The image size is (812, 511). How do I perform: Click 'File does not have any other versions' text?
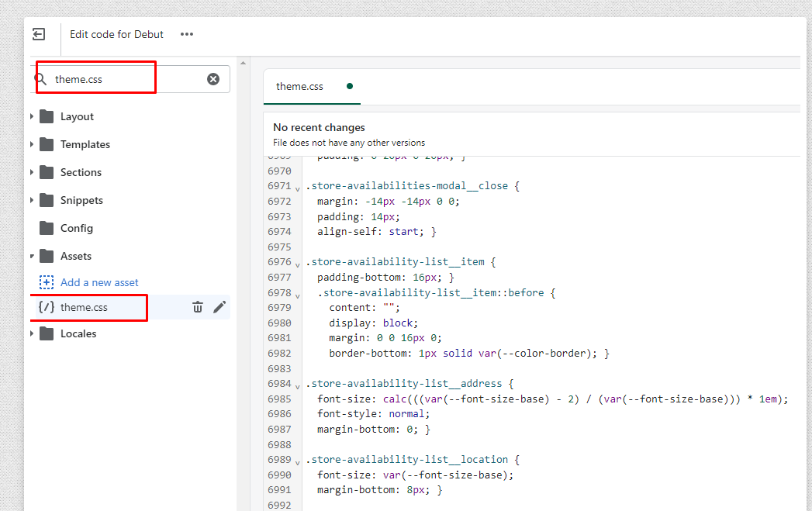tap(349, 143)
